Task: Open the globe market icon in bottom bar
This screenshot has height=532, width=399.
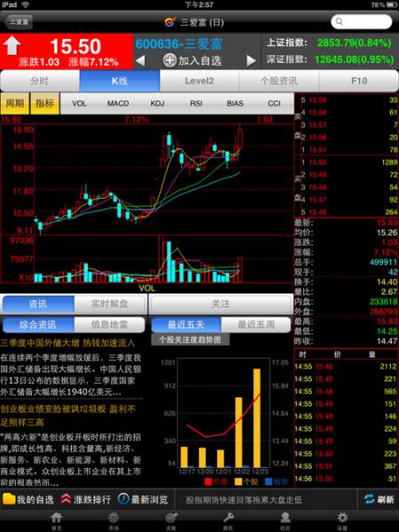Action: coord(113,519)
